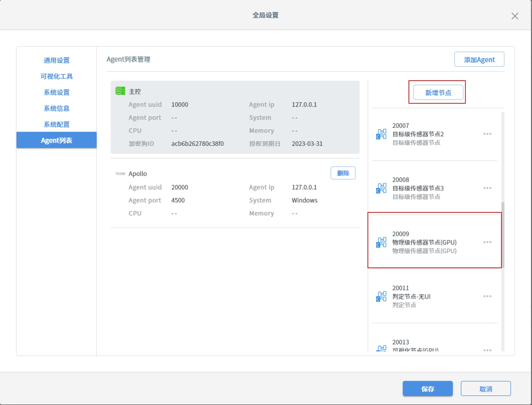The image size is (532, 405).
Task: Open the more options menu for node 20011
Action: click(487, 296)
